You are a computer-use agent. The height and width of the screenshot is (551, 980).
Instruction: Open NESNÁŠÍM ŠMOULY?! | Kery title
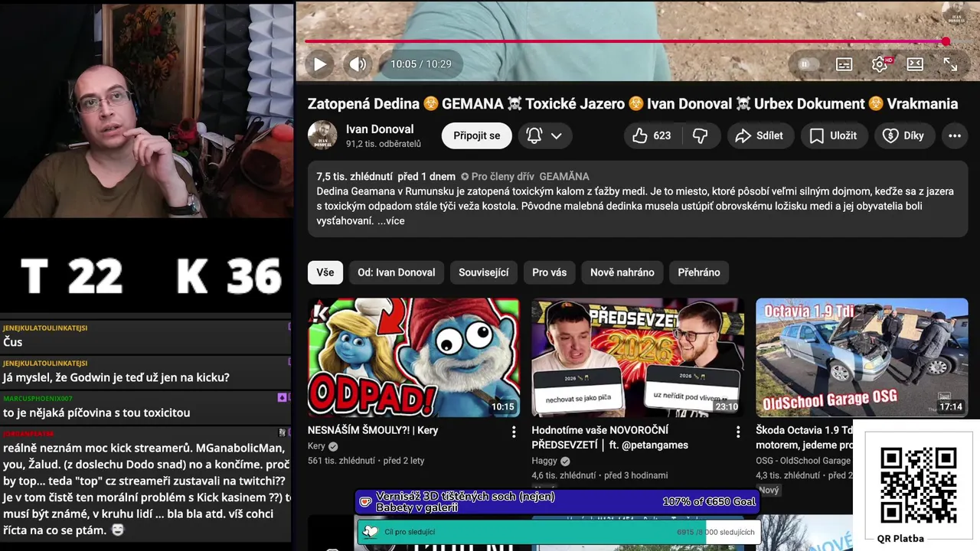[x=373, y=430]
